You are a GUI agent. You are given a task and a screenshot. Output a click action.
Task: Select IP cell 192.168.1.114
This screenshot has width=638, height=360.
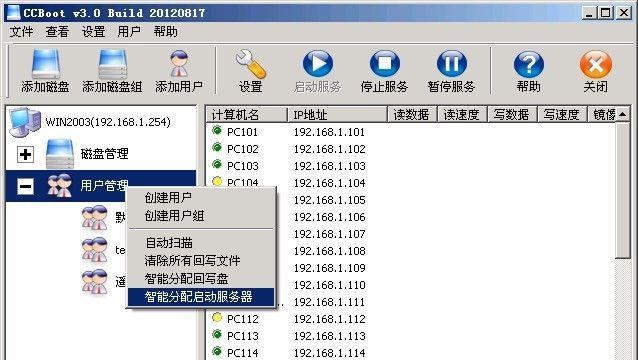coord(330,353)
